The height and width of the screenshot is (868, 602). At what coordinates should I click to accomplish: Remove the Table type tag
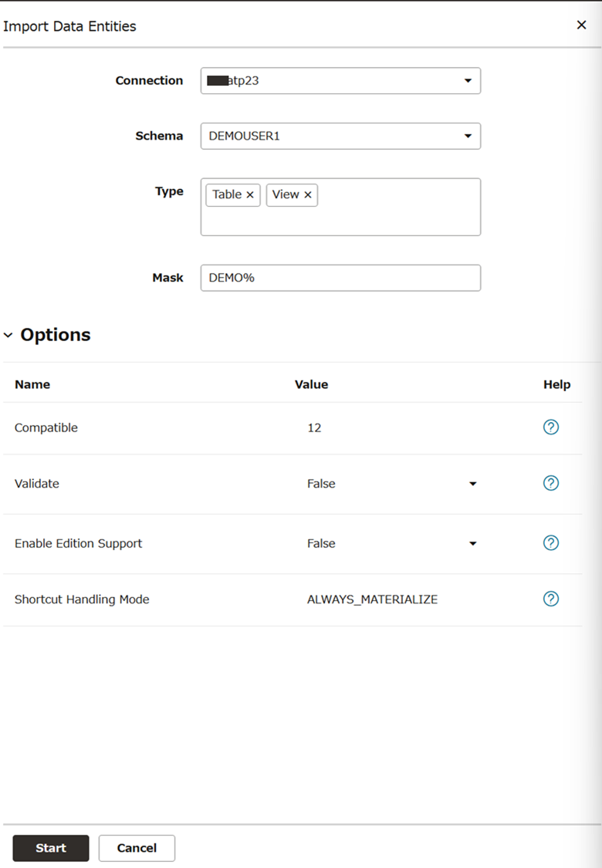(250, 195)
